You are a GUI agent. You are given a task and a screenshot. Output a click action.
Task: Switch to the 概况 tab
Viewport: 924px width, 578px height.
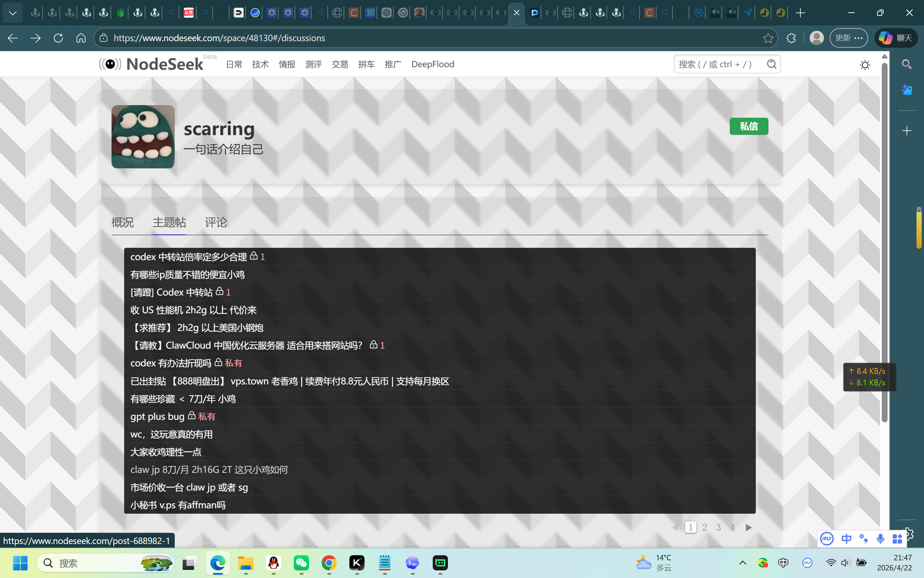[x=123, y=222]
